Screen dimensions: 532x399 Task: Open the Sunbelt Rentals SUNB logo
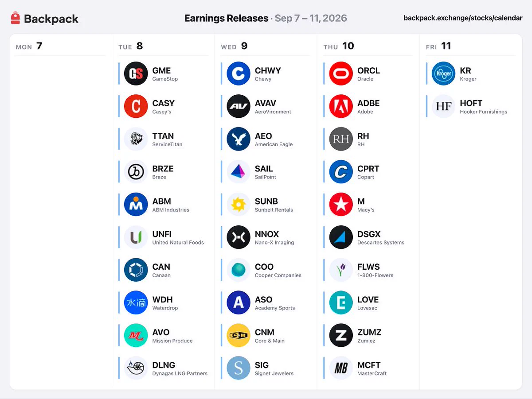[239, 205]
